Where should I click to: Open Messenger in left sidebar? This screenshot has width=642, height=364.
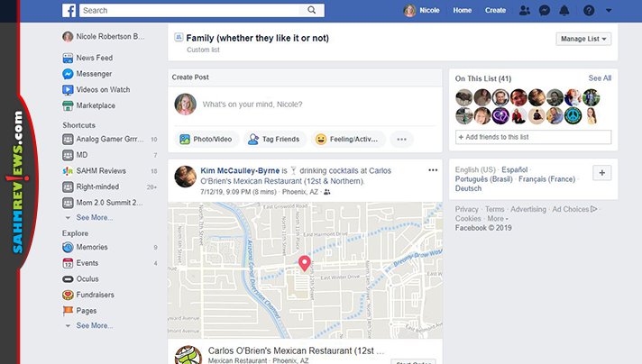87,74
